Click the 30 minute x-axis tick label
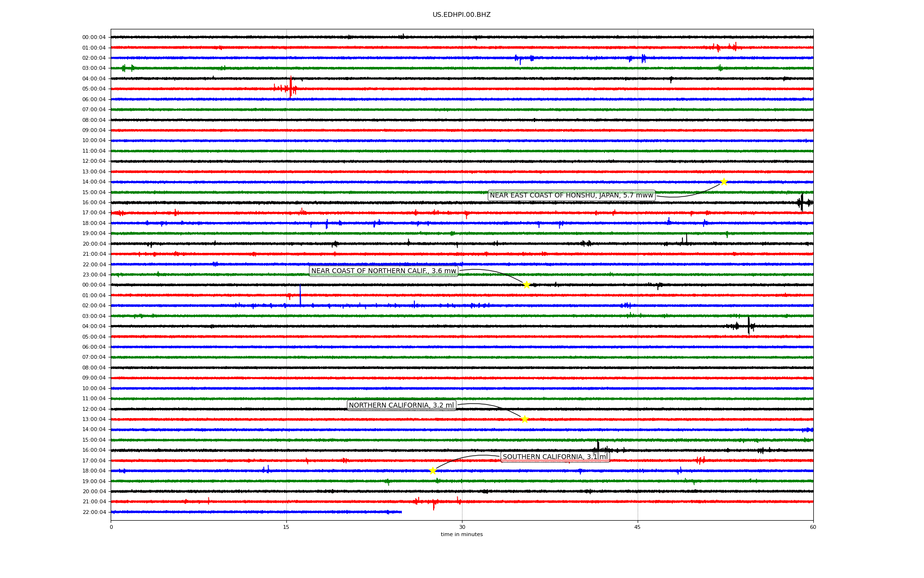The width and height of the screenshot is (924, 578). pyautogui.click(x=462, y=527)
